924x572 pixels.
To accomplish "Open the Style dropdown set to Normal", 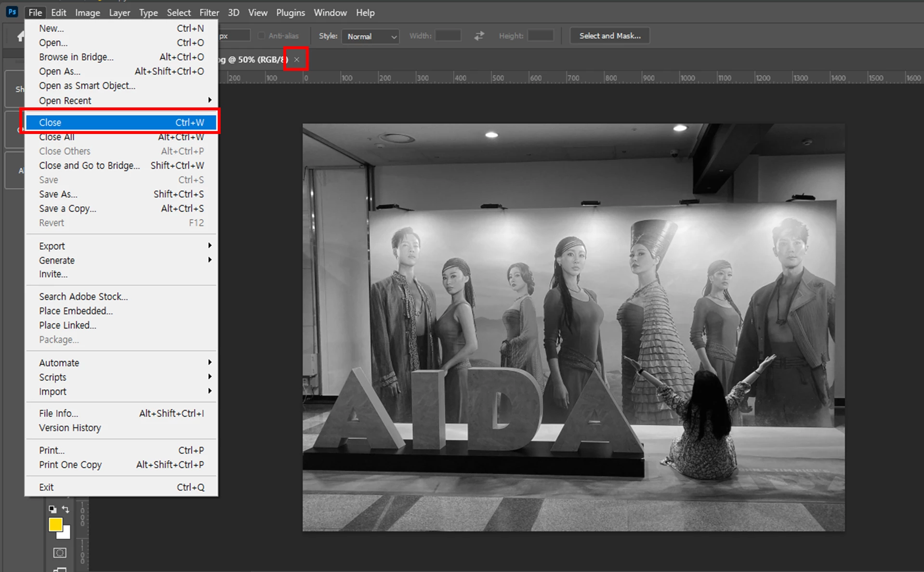I will coord(370,36).
